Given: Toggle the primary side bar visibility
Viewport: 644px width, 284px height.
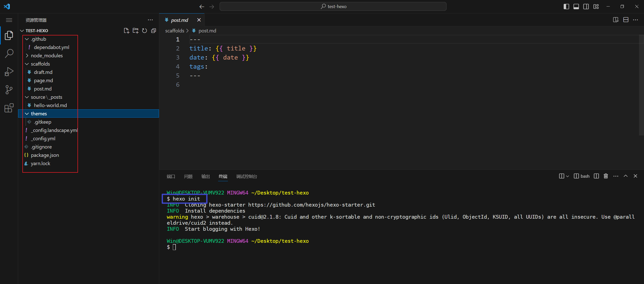Looking at the screenshot, I should [566, 7].
